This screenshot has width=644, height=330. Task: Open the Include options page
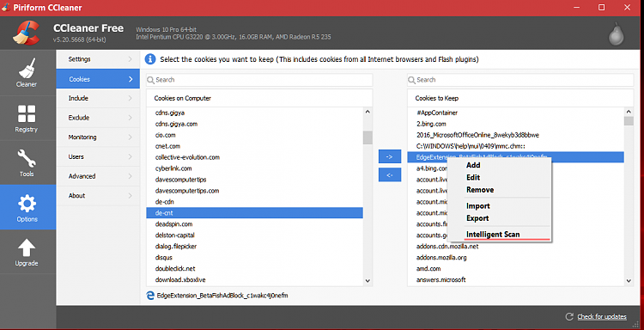pyautogui.click(x=98, y=98)
